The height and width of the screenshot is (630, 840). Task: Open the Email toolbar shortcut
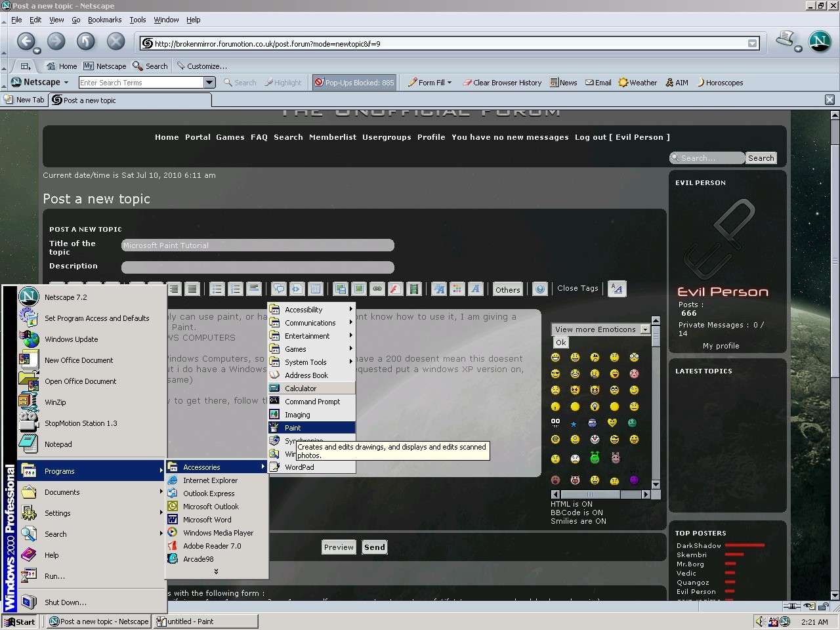pyautogui.click(x=598, y=83)
